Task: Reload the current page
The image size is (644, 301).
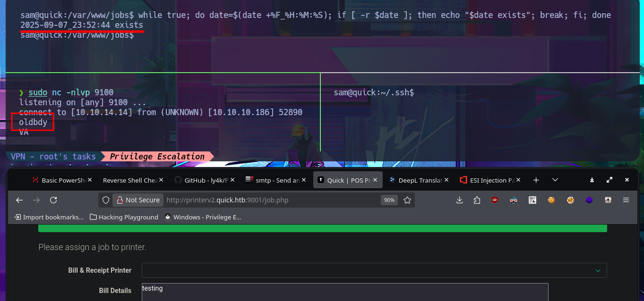Action: (53, 200)
